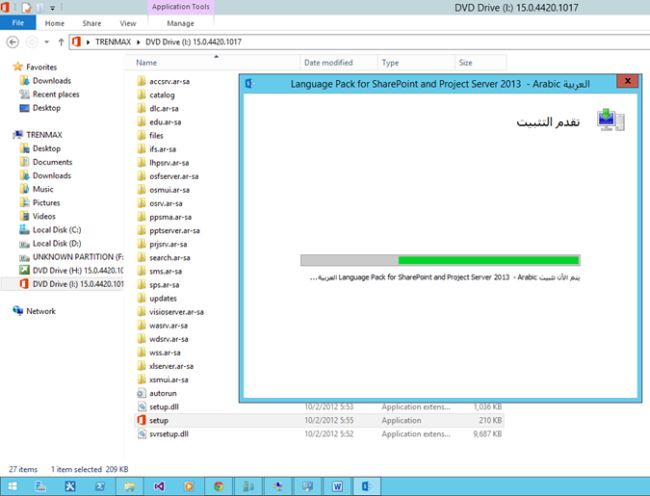The image size is (650, 496).
Task: Select the TRENMAX computer node
Action: (x=44, y=135)
